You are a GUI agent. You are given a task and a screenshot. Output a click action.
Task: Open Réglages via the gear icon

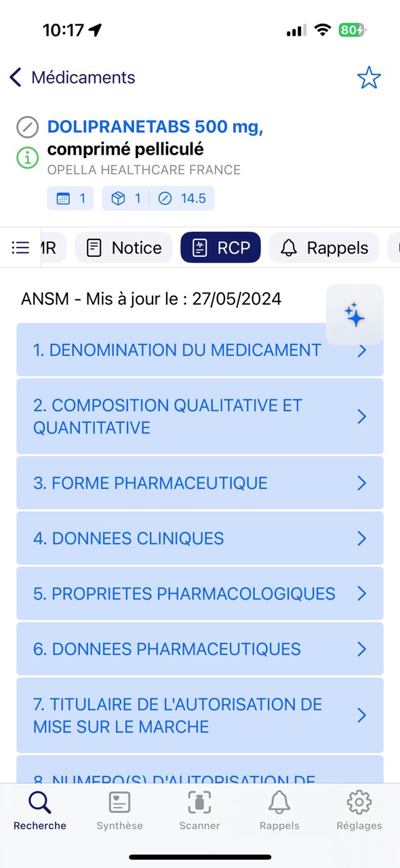pyautogui.click(x=359, y=810)
